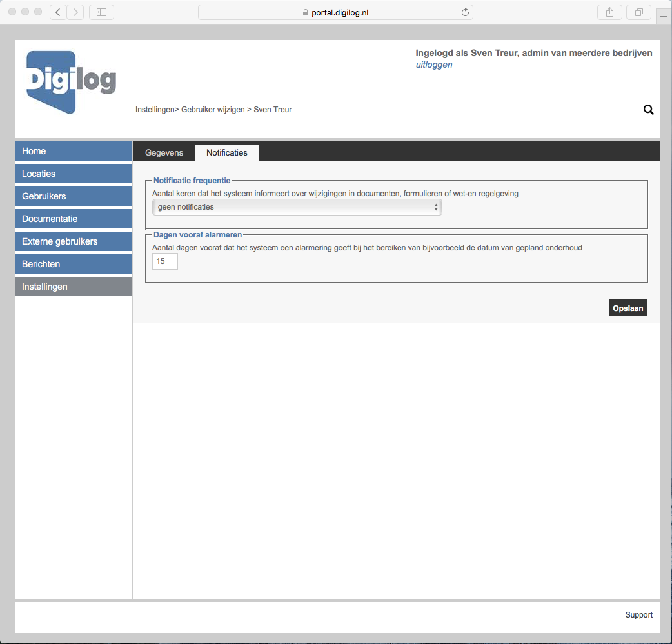Open the Safari share icon
The image size is (672, 644).
(x=609, y=12)
